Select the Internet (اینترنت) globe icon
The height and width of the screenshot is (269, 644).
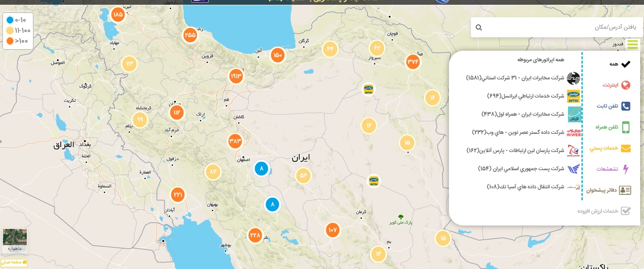click(625, 85)
